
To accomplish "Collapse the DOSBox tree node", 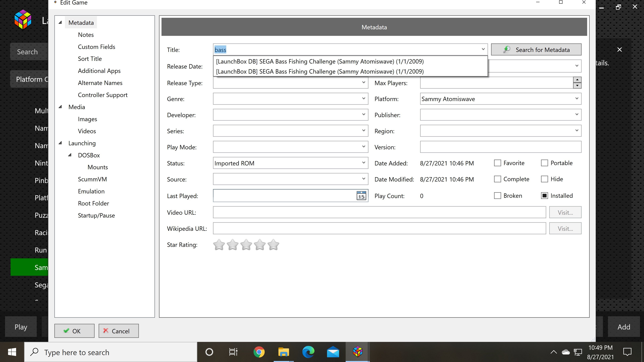I will pyautogui.click(x=70, y=155).
